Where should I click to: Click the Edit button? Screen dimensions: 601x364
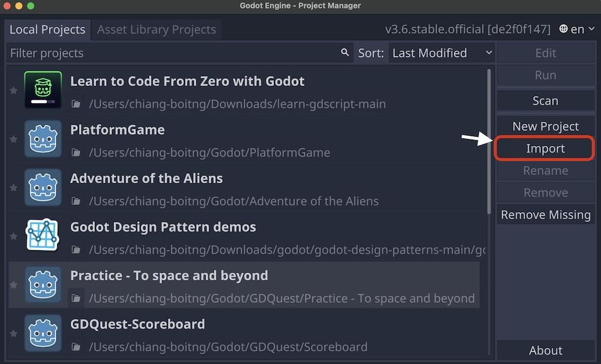click(x=546, y=53)
